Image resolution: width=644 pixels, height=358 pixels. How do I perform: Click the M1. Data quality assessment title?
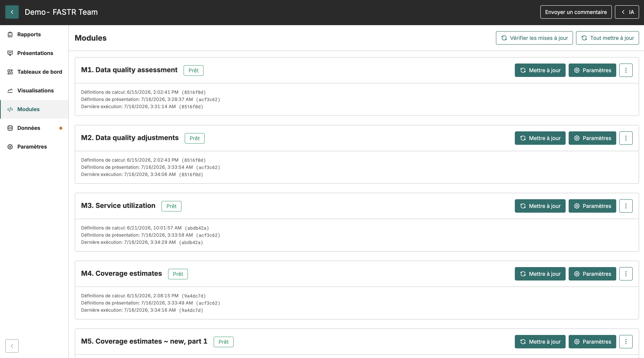(129, 70)
